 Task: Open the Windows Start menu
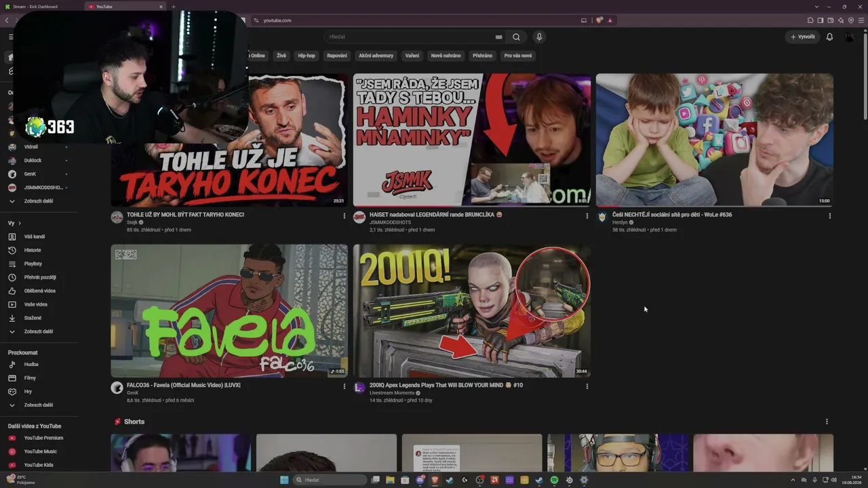pyautogui.click(x=284, y=480)
